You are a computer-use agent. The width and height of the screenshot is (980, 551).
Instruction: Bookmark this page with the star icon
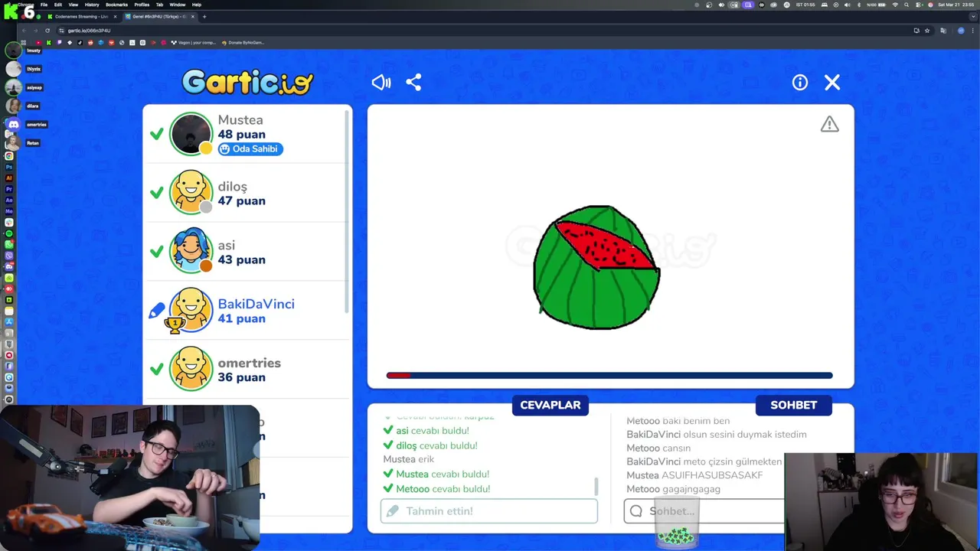(x=927, y=31)
